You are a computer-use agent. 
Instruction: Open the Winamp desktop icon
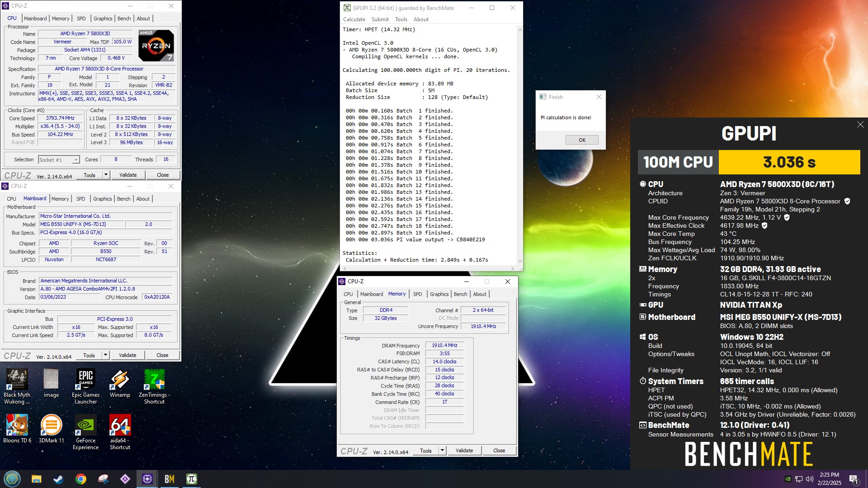(x=120, y=383)
